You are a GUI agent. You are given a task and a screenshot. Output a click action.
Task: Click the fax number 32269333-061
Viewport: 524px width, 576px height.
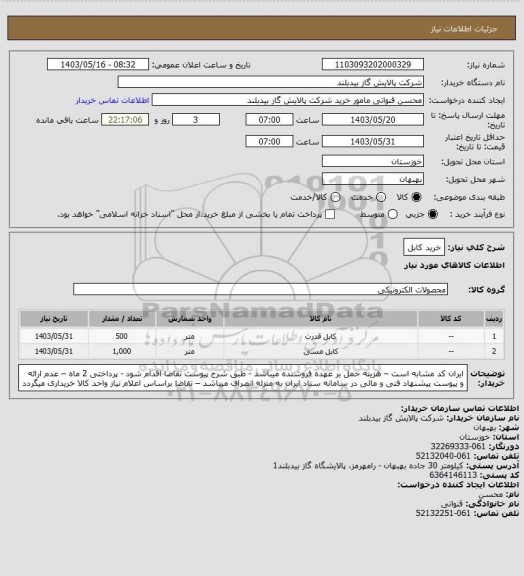458,446
